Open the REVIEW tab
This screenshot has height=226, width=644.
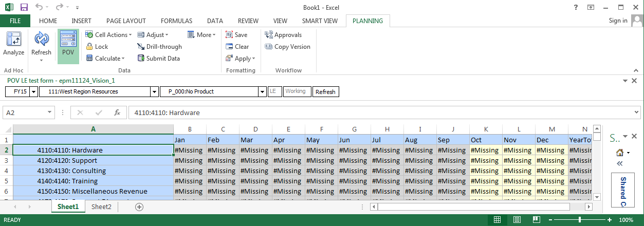(x=248, y=21)
